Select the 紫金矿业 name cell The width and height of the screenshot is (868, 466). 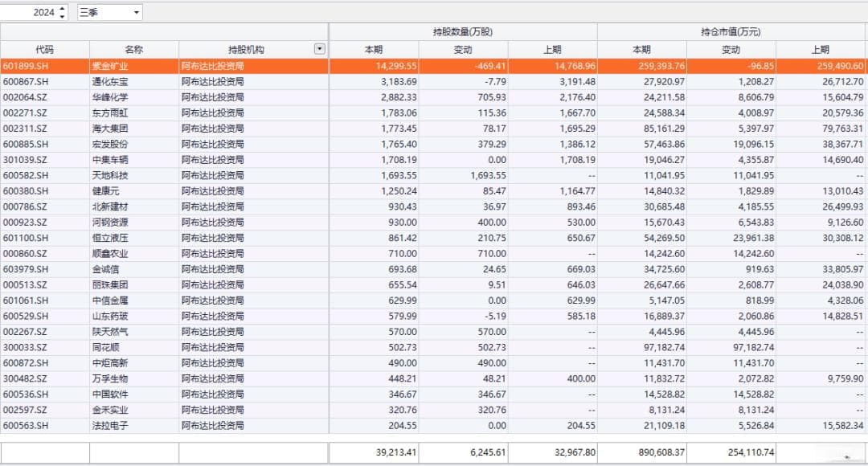pyautogui.click(x=134, y=66)
